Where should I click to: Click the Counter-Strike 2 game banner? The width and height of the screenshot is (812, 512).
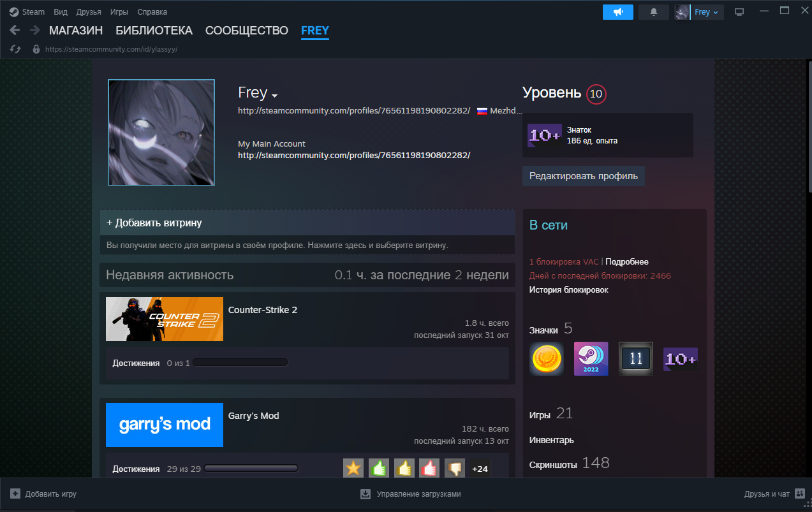coord(165,319)
